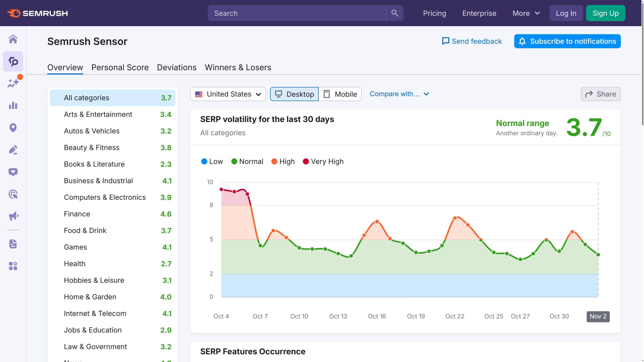The height and width of the screenshot is (362, 644).
Task: Open the pencil content writing sidebar icon
Action: pyautogui.click(x=13, y=150)
